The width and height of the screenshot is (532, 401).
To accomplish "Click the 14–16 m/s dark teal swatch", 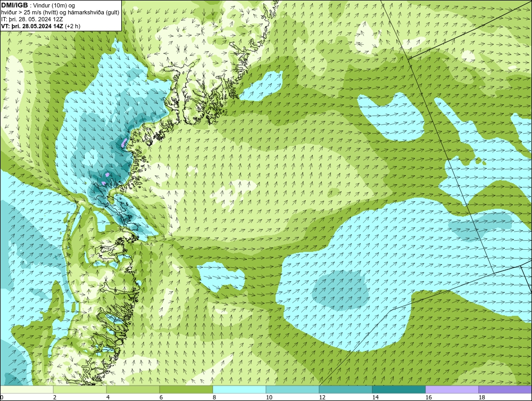I will coord(398,389).
